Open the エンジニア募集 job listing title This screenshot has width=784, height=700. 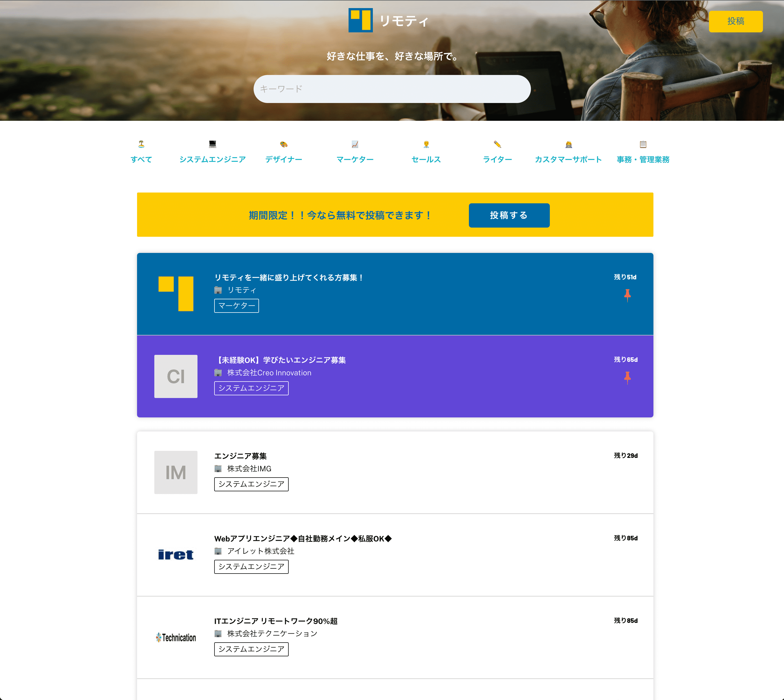click(x=240, y=456)
